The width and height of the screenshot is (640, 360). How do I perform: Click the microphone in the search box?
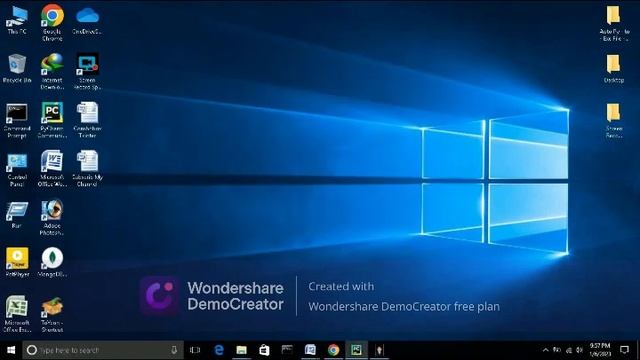tap(174, 350)
